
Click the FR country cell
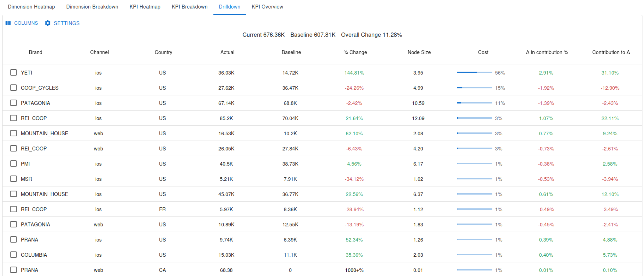tap(162, 209)
